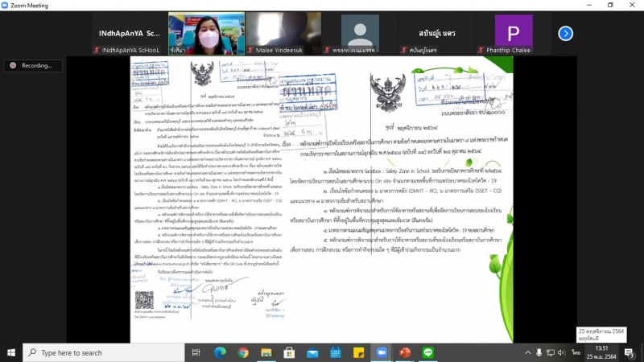Open network settings tray icon
Viewport: 644px width, 362px height.
[551, 352]
